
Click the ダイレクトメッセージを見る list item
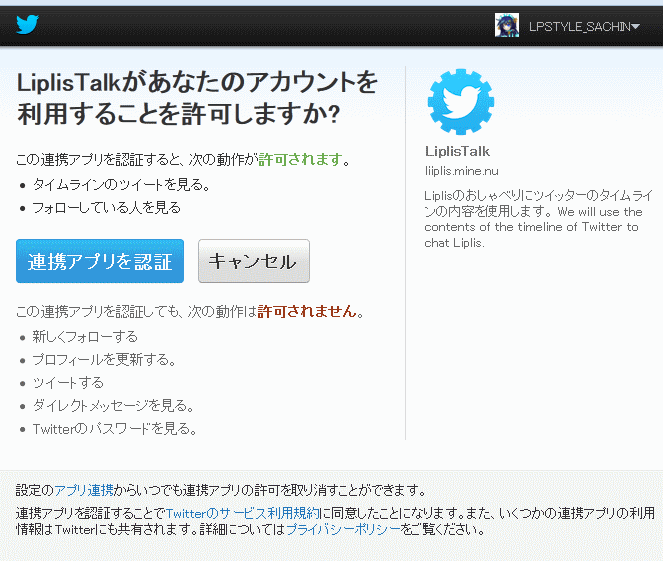tap(113, 405)
